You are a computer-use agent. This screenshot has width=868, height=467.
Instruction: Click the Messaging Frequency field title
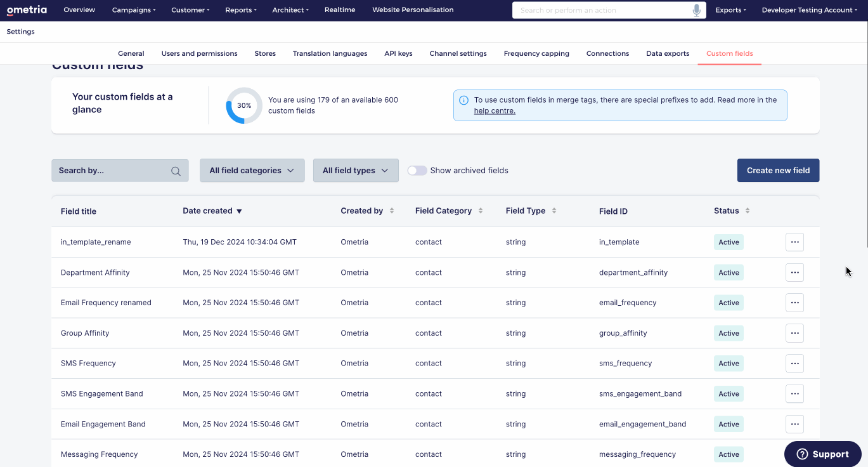click(x=99, y=454)
